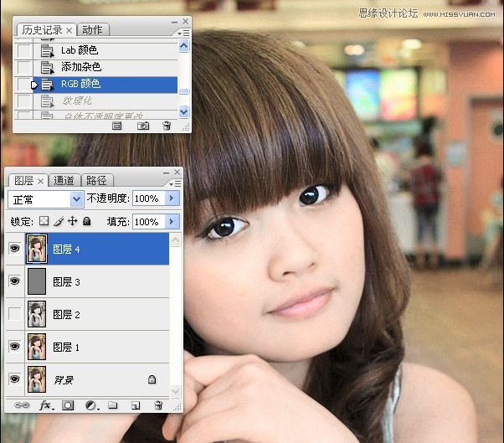Screen dimensions: 504x443
Task: Switch to the 路径 tab
Action: [96, 181]
